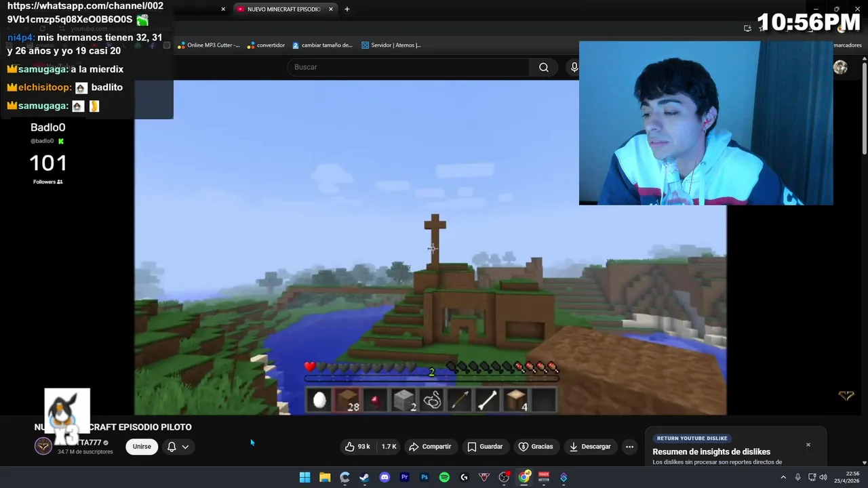The width and height of the screenshot is (868, 488).
Task: Open the YouTube account avatar menu
Action: [840, 67]
